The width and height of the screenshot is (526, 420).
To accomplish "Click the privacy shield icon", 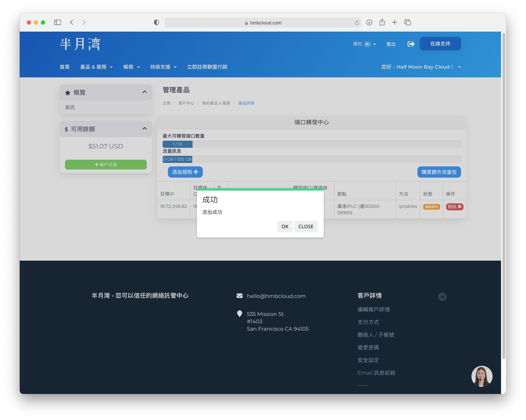I will 156,23.
